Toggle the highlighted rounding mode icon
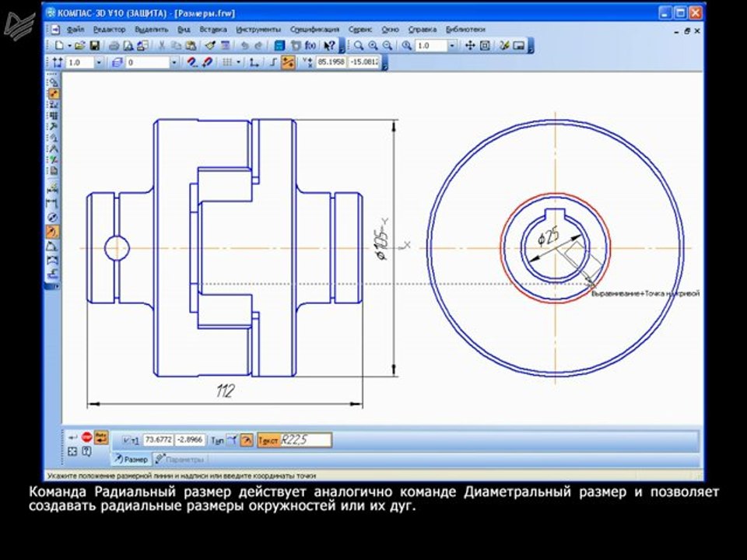This screenshot has height=560, width=747. [288, 62]
